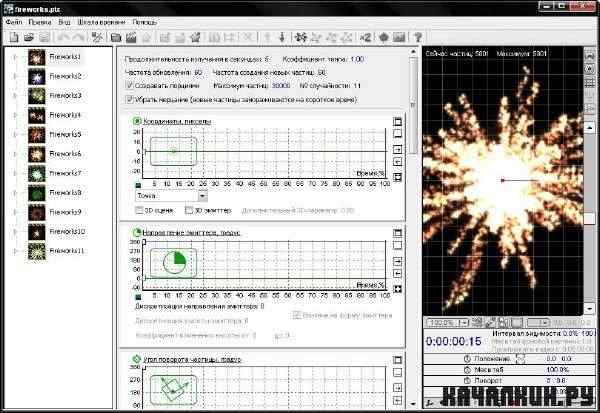The image size is (600, 413).
Task: Click the stopwatch icon for Положение
Action: [467, 359]
